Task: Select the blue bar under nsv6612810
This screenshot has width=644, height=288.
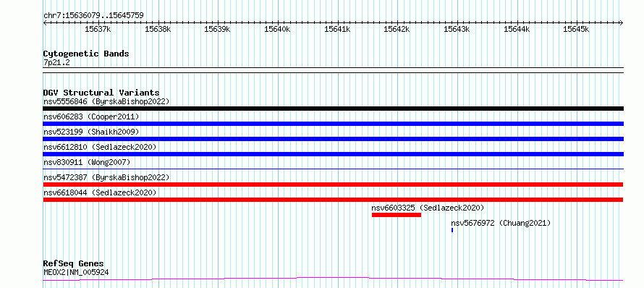Action: click(x=333, y=154)
